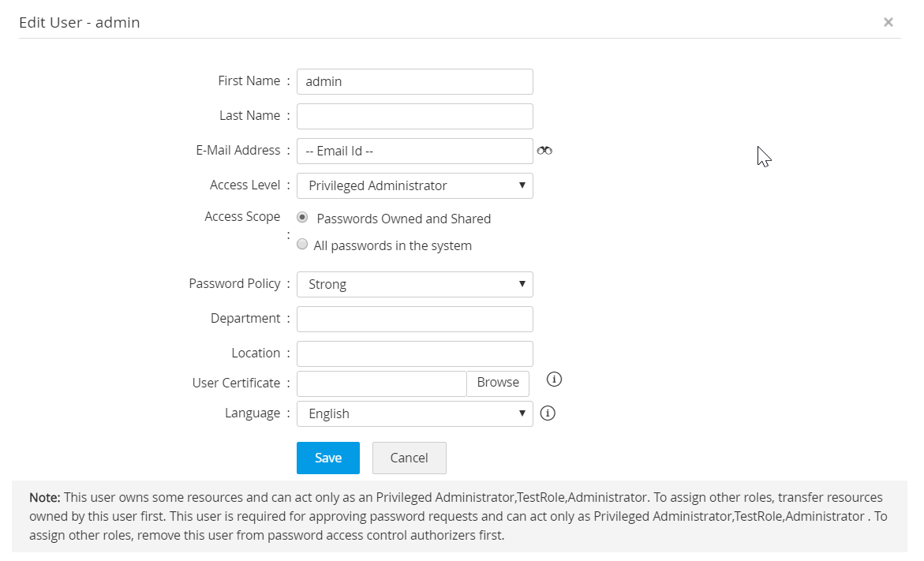Click the Edit User - admin dialog title
924x561 pixels.
(80, 23)
